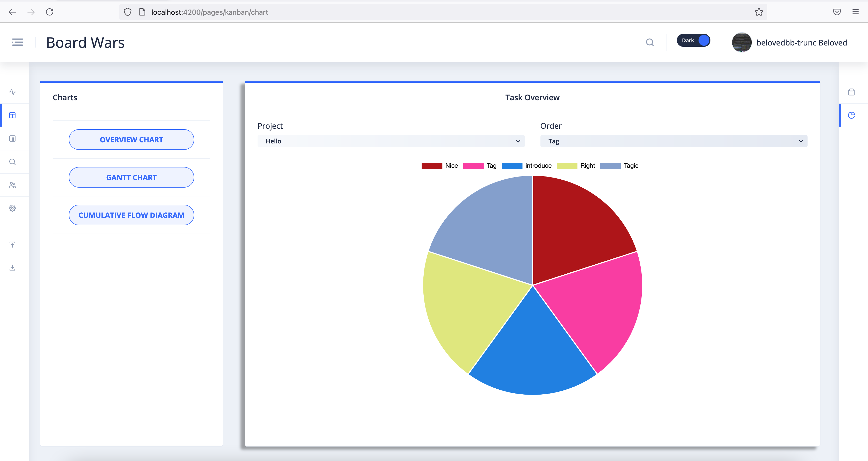The width and height of the screenshot is (868, 461).
Task: Toggle the introduce legend swatch
Action: pos(512,166)
